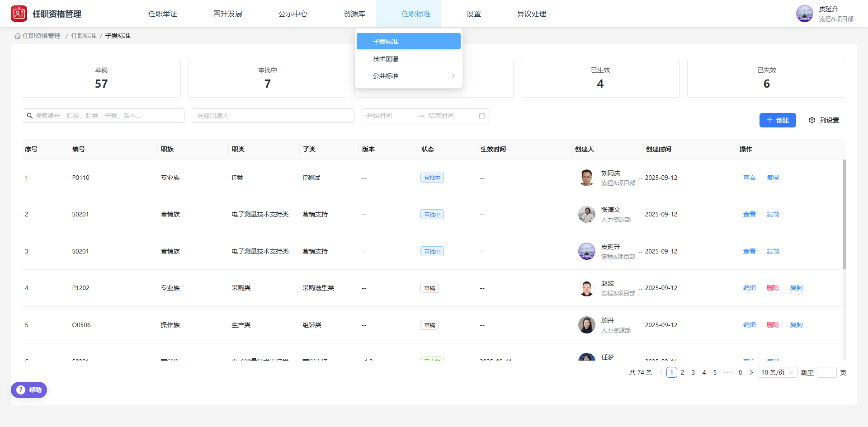Click the 草稿 status badge on row O0506

pyautogui.click(x=429, y=325)
